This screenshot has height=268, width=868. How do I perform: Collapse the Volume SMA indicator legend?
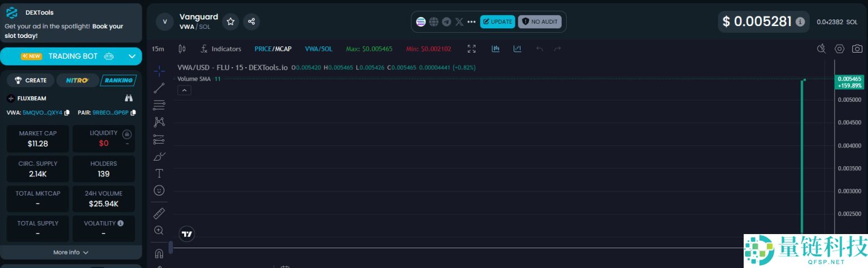click(x=184, y=90)
